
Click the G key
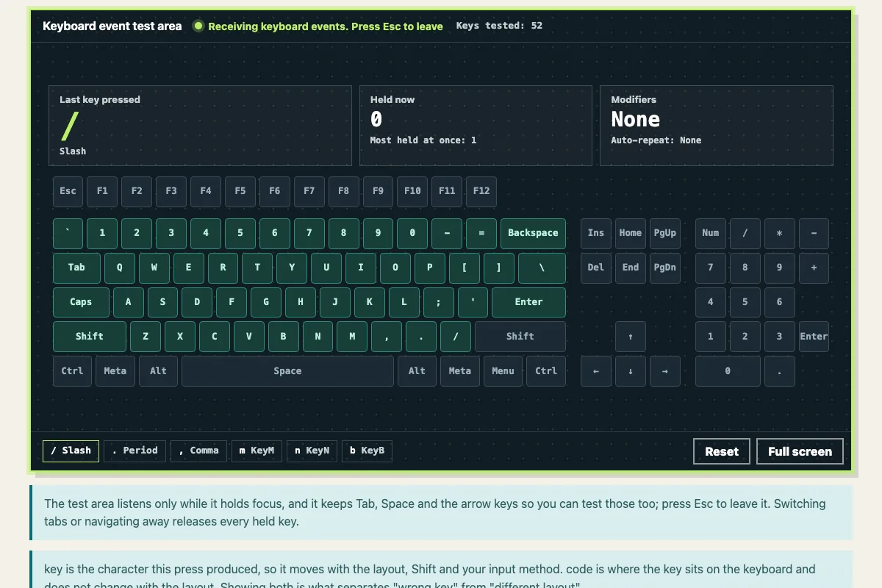(x=266, y=302)
